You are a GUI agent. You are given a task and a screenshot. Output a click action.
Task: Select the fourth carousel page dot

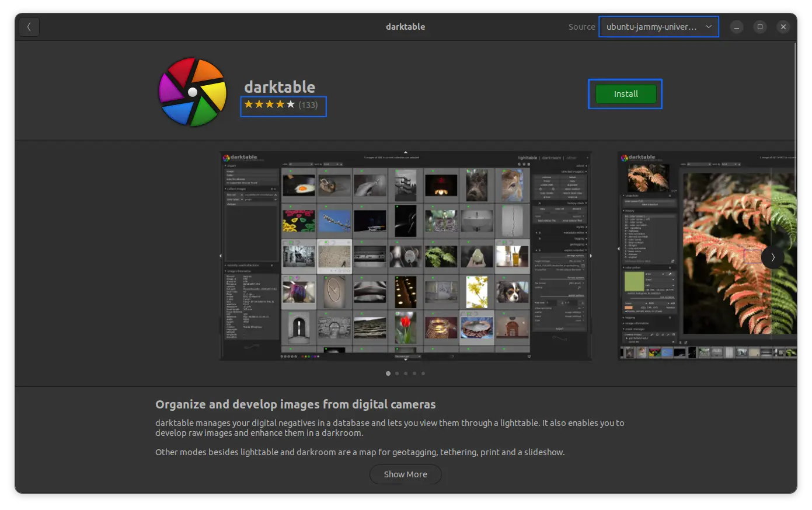point(414,373)
